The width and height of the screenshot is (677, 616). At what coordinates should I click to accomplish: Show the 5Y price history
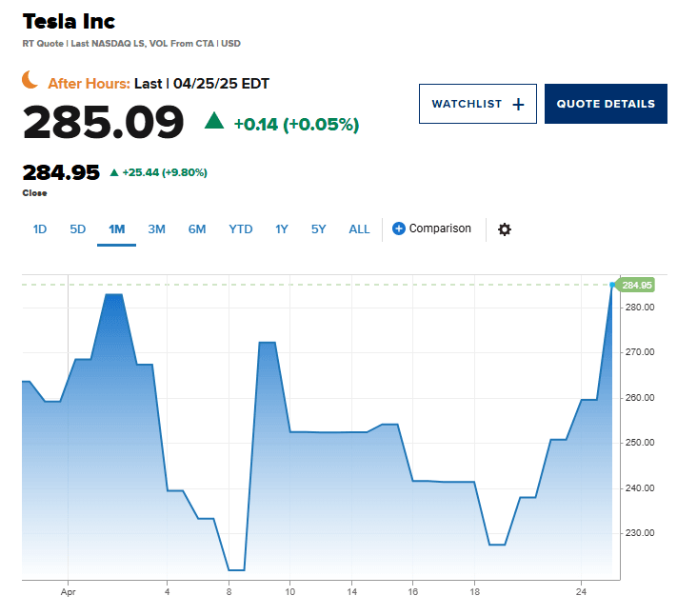(319, 229)
